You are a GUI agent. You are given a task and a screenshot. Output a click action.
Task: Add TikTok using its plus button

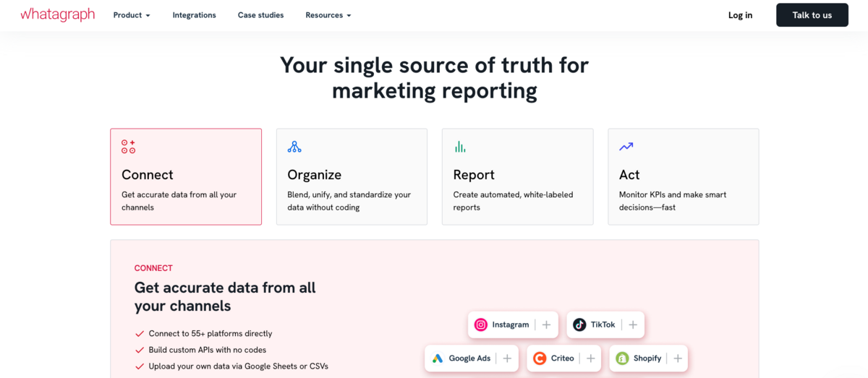pyautogui.click(x=633, y=325)
